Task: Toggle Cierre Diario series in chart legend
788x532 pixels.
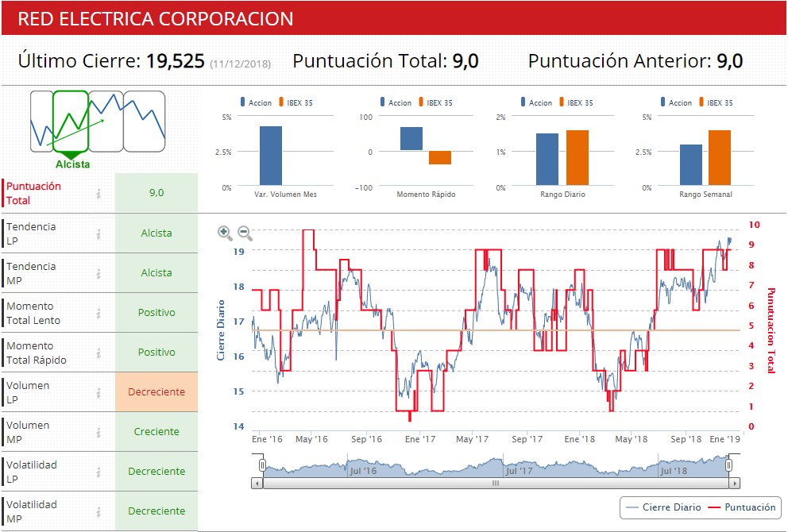Action: [664, 507]
